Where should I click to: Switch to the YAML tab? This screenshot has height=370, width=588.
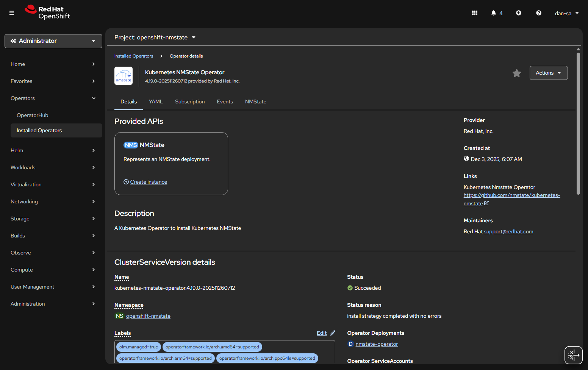tap(156, 101)
